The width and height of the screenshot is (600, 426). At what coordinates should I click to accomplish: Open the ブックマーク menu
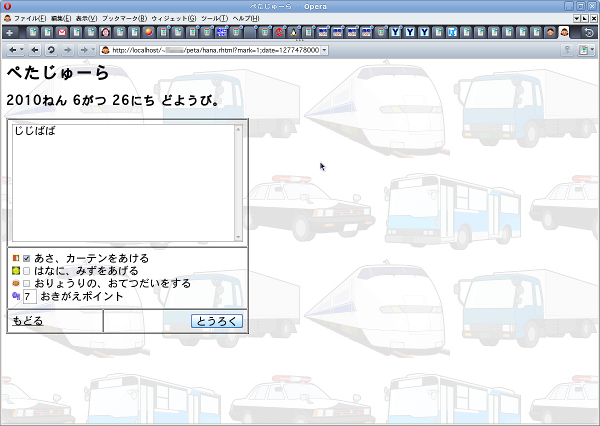[124, 19]
